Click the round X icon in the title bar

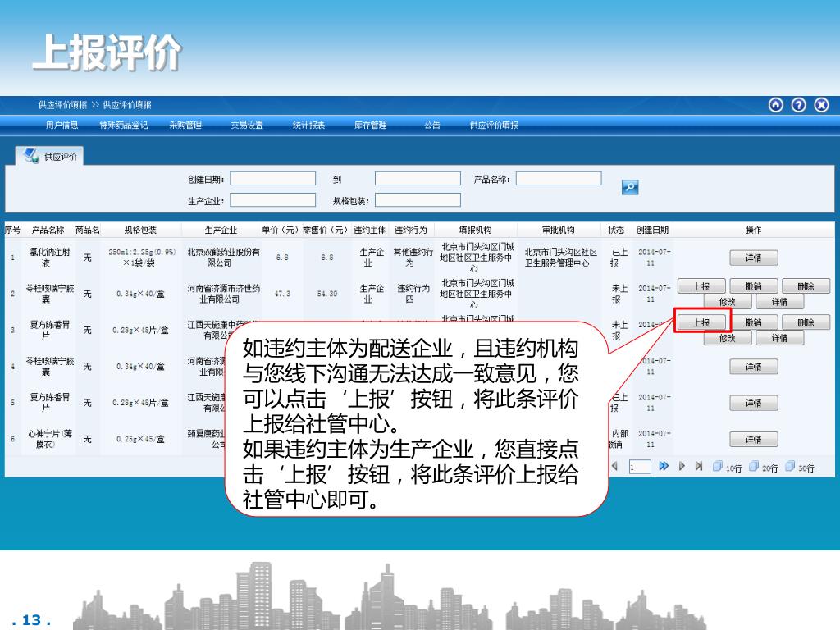pyautogui.click(x=821, y=105)
